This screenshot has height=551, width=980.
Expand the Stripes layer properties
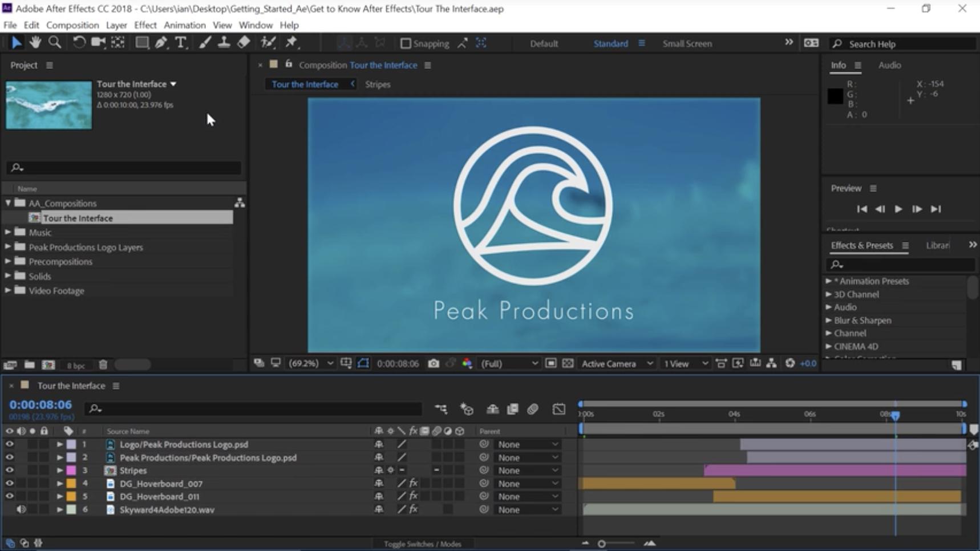click(59, 471)
